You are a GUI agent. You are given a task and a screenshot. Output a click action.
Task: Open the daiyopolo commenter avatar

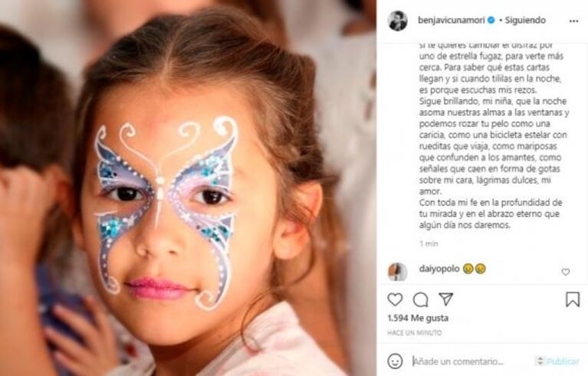[x=398, y=272]
